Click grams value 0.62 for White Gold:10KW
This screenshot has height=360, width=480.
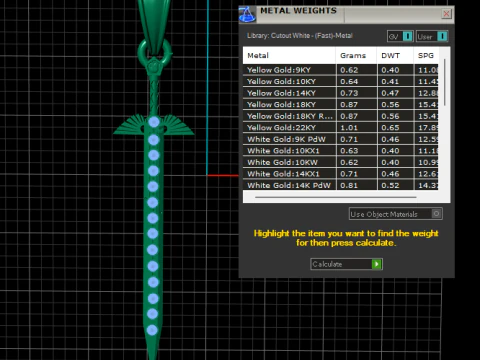coord(349,162)
